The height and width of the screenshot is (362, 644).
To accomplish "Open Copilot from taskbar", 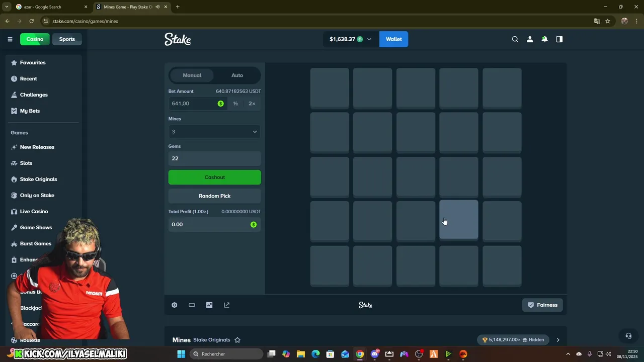I will [x=286, y=354].
